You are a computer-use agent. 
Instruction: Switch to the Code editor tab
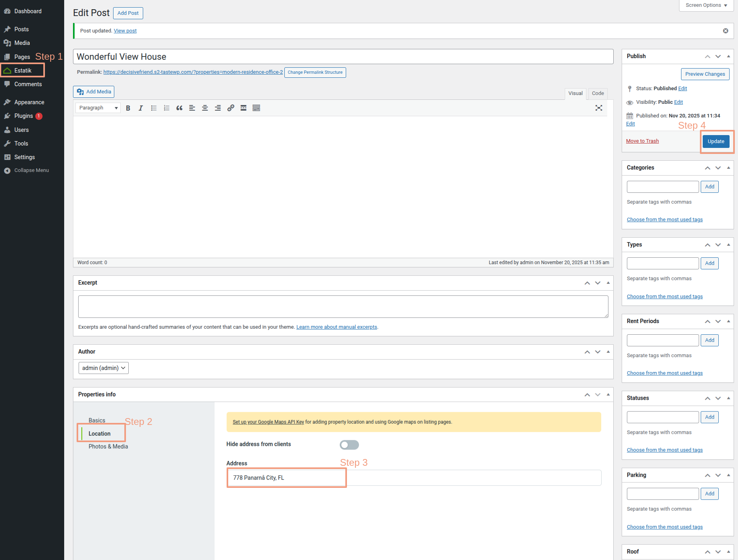[598, 93]
